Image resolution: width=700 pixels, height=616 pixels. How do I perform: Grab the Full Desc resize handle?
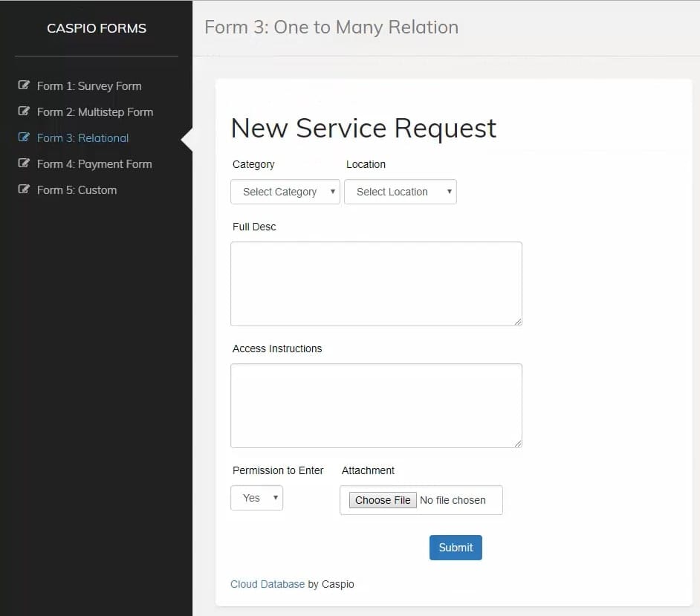pos(518,322)
